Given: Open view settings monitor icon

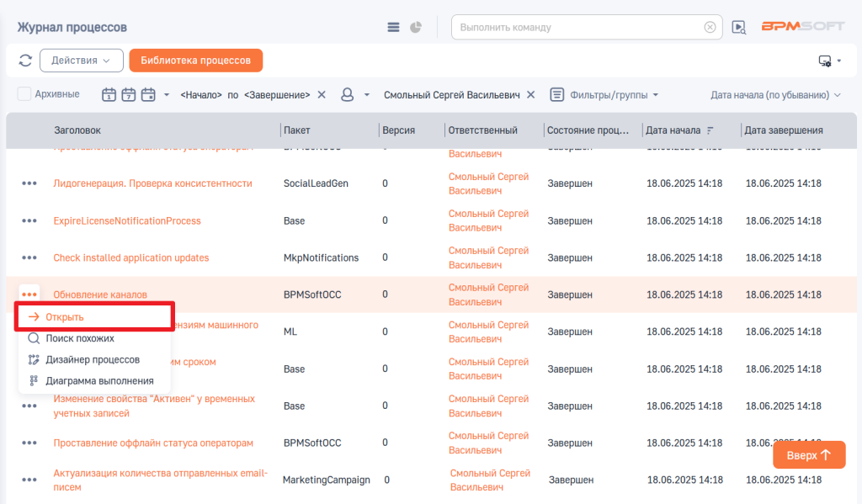Looking at the screenshot, I should pos(825,61).
